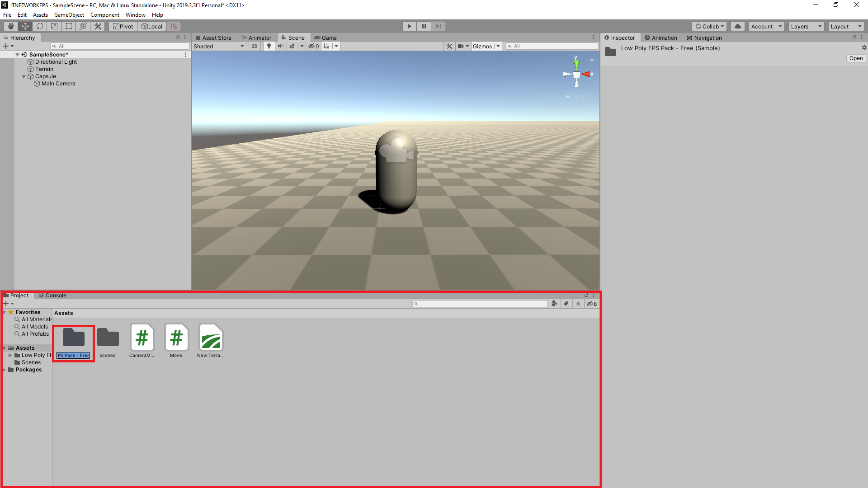868x488 pixels.
Task: Open the GameObject menu
Action: coord(69,14)
